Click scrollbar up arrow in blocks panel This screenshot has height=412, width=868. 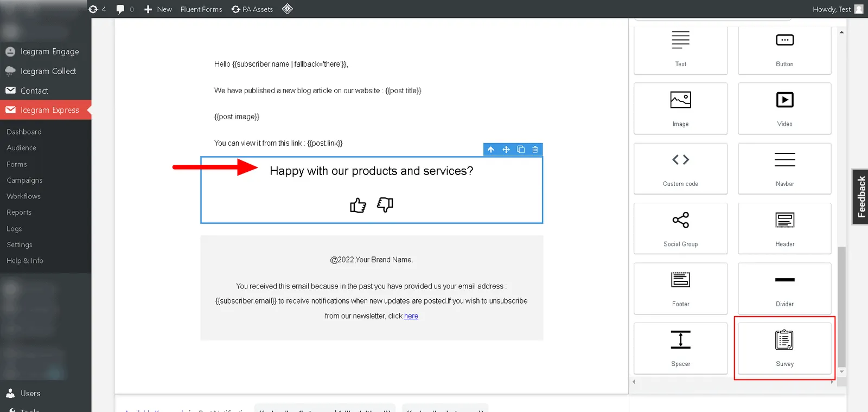pyautogui.click(x=841, y=32)
